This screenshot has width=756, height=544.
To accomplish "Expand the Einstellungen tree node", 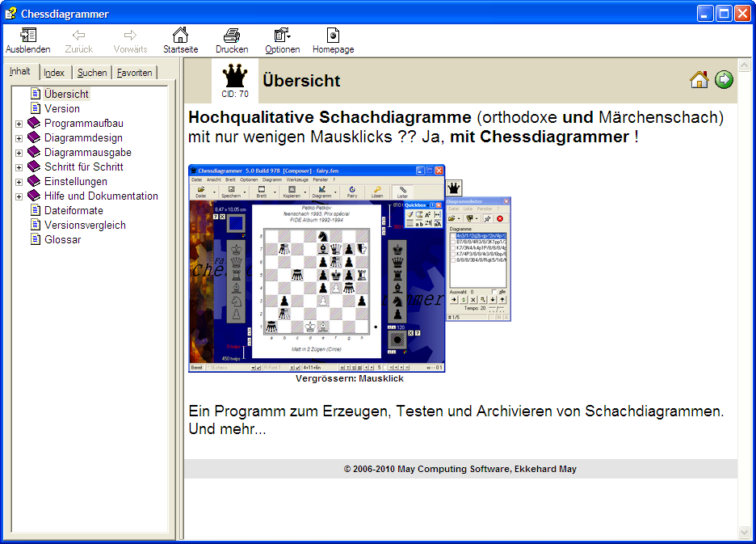I will [19, 182].
